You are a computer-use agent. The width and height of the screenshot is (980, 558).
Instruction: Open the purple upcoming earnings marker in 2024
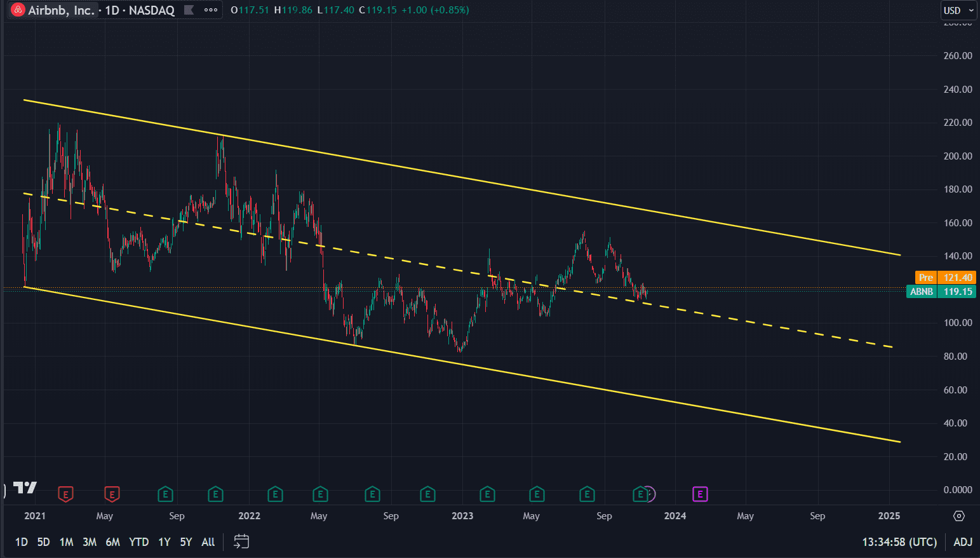click(700, 494)
